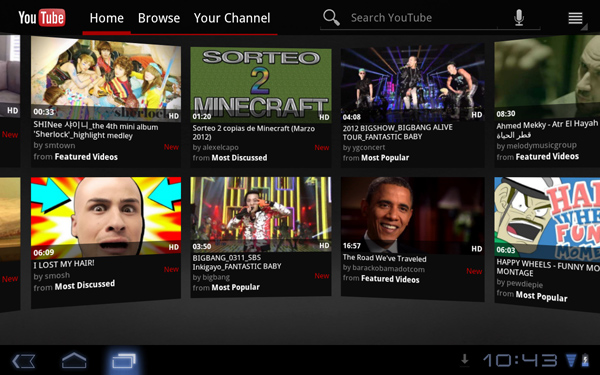Click the 04:08 duration on BIGBANG tour
This screenshot has height=375, width=600.
click(351, 117)
